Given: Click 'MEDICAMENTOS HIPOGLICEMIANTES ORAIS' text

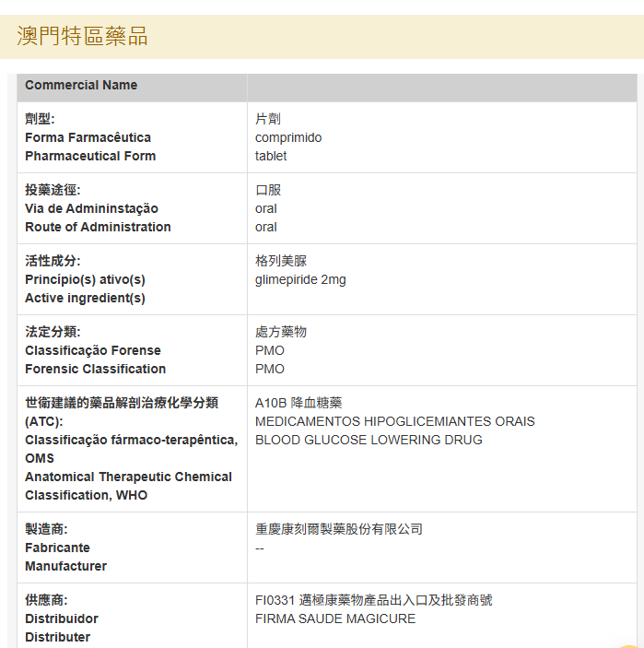Looking at the screenshot, I should pos(394,421).
